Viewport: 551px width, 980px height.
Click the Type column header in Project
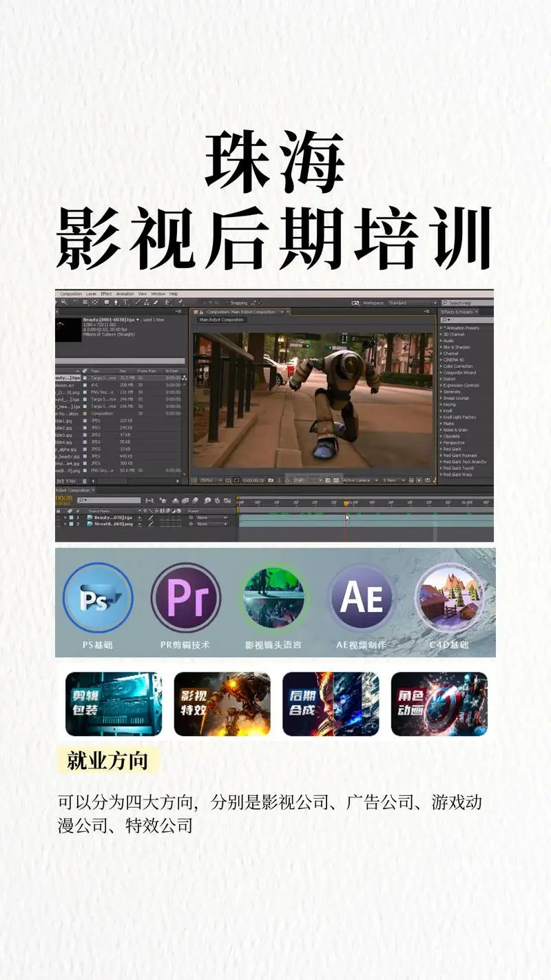95,371
